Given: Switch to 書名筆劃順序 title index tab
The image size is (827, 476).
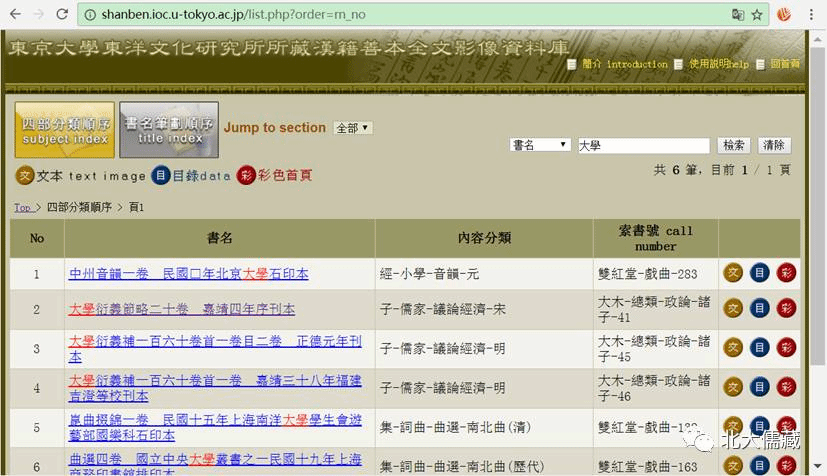Looking at the screenshot, I should pos(169,130).
